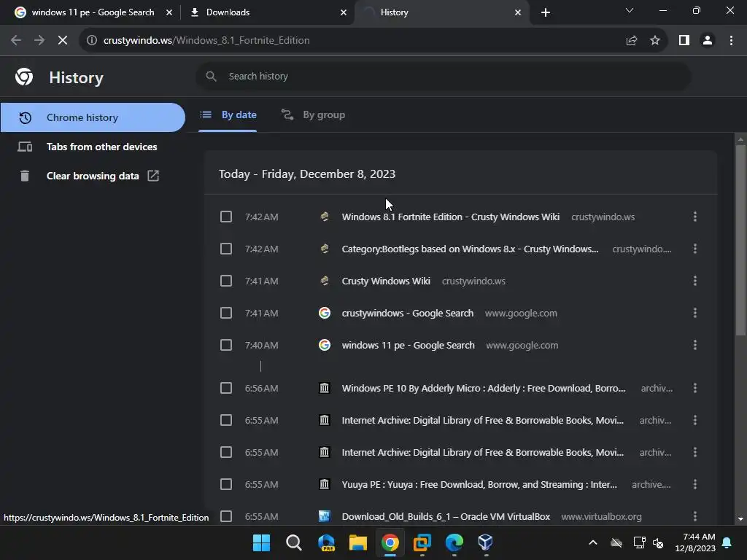Close the History tab
The width and height of the screenshot is (747, 560).
[518, 12]
